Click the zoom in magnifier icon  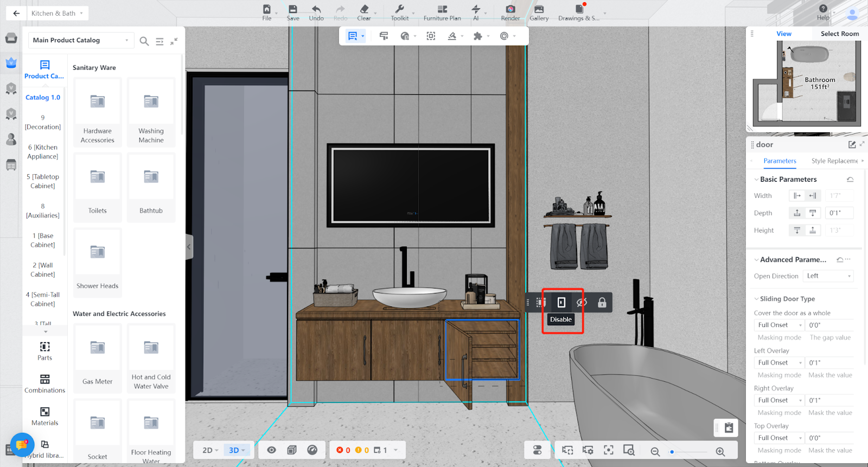pos(720,452)
